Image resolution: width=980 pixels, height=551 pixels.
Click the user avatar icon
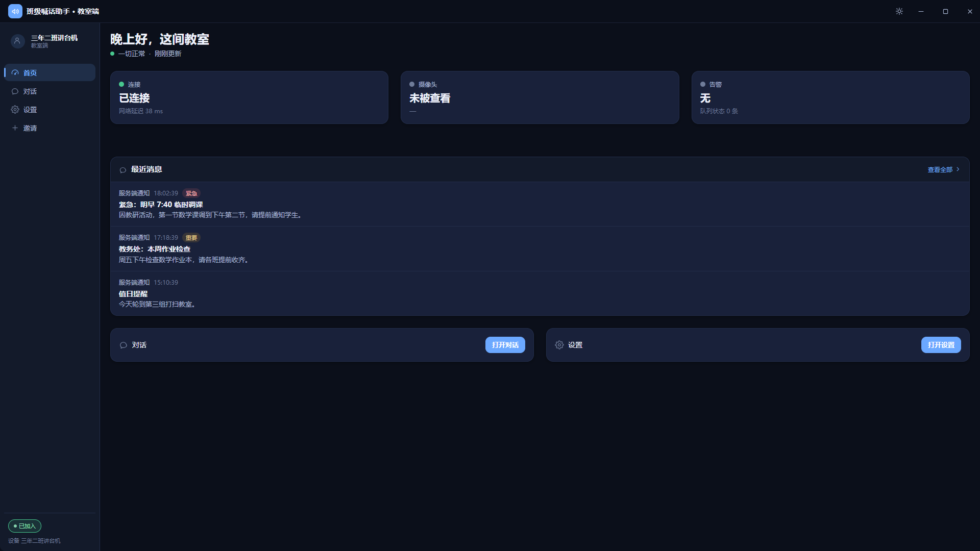17,41
